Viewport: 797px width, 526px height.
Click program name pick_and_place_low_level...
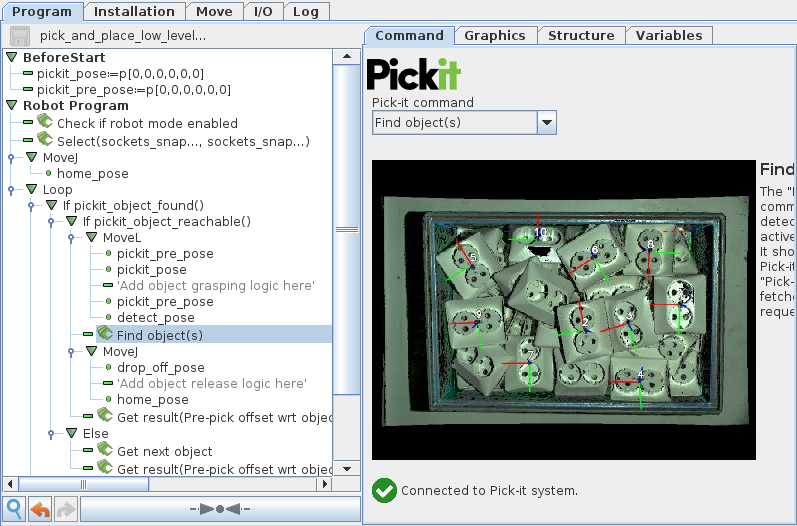[x=123, y=36]
